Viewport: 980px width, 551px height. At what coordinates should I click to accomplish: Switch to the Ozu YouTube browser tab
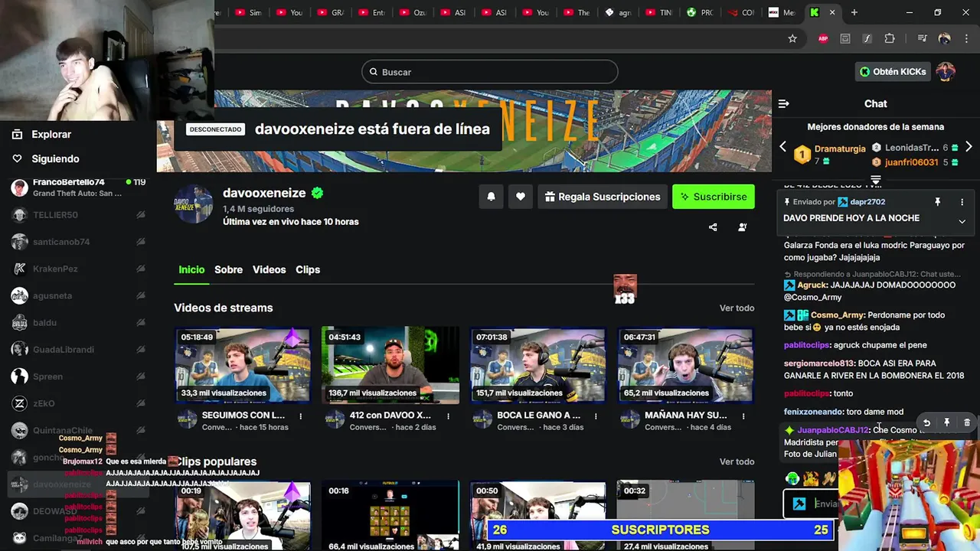414,12
